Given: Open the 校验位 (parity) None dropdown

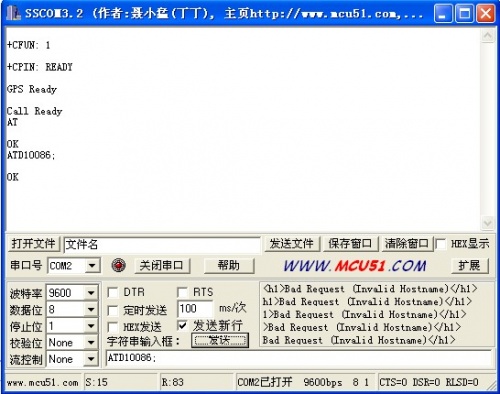Looking at the screenshot, I should (91, 342).
